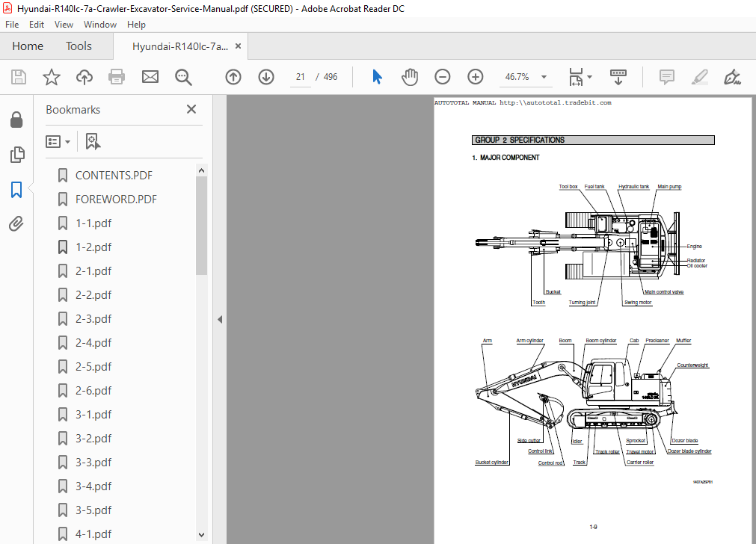This screenshot has height=544, width=756.
Task: Print the document with the printer icon
Action: (x=117, y=77)
